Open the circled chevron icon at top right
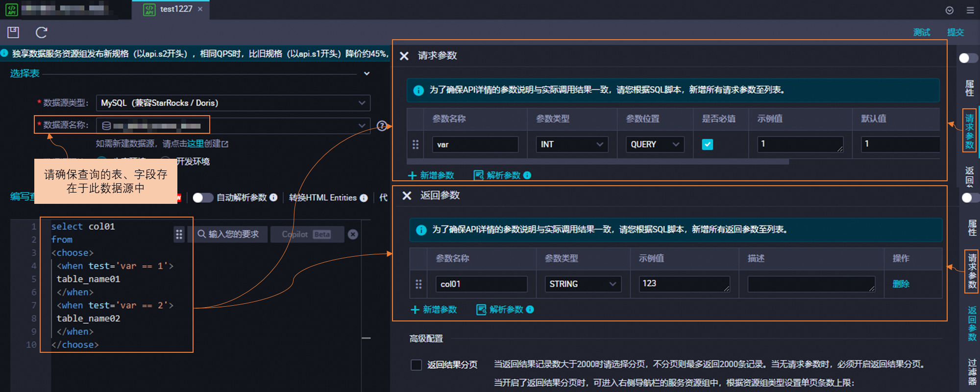Screen dimensions: 980x392 coord(950,10)
